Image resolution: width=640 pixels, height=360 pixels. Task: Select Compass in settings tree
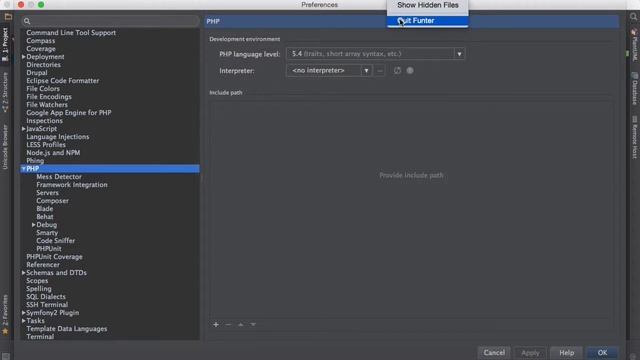click(40, 41)
